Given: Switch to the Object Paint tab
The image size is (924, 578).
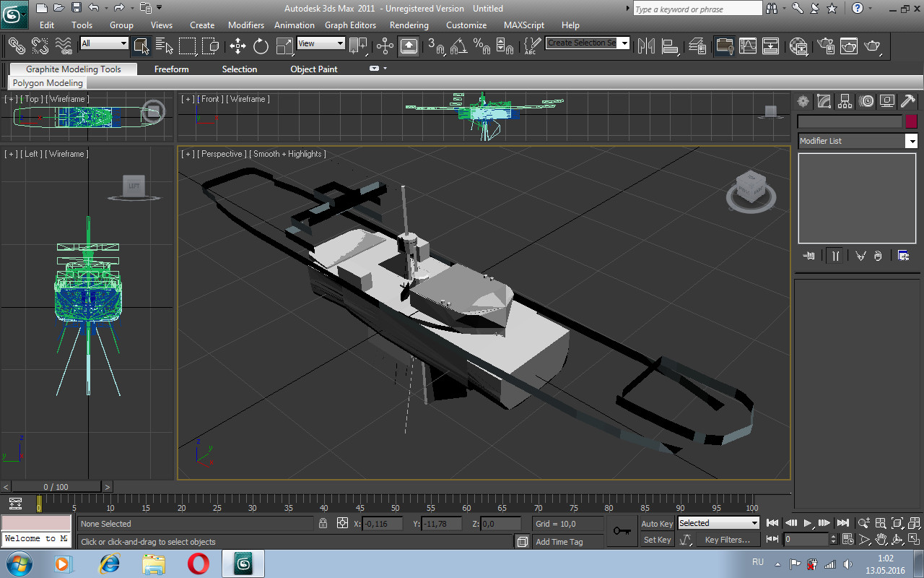Looking at the screenshot, I should pos(313,69).
